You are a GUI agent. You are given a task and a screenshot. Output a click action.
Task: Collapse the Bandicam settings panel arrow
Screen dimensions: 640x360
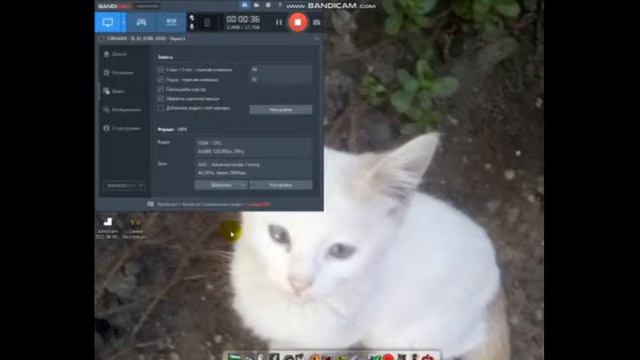[x=317, y=38]
